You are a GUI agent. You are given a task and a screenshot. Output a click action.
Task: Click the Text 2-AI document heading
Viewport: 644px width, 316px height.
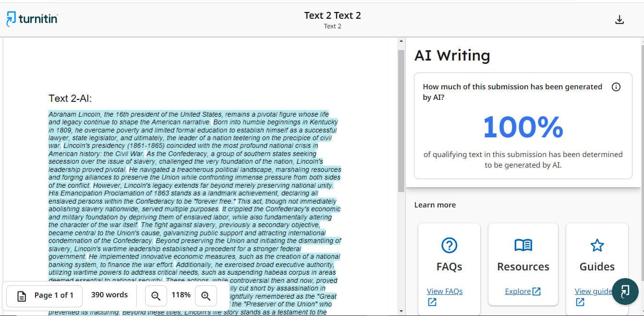[x=70, y=98]
